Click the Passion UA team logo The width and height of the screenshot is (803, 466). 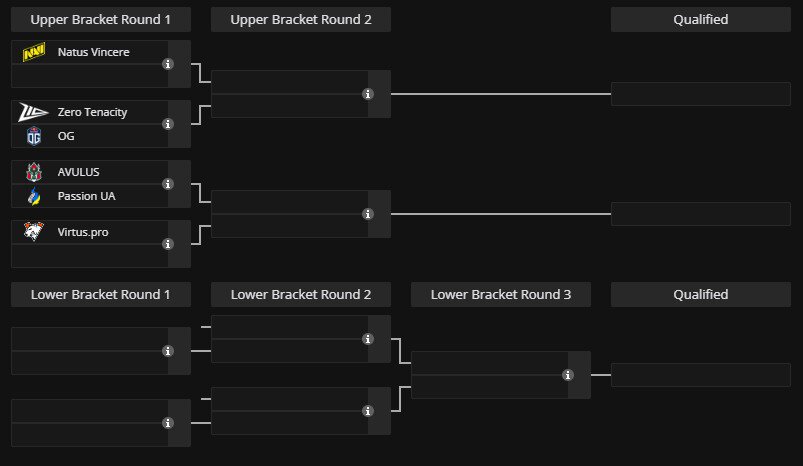(34, 196)
